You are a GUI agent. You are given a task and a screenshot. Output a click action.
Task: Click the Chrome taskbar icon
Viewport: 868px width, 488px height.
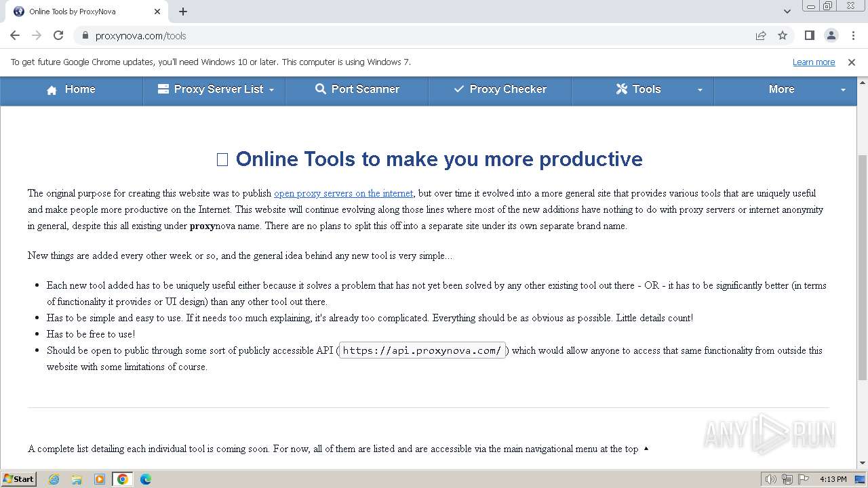click(x=123, y=479)
